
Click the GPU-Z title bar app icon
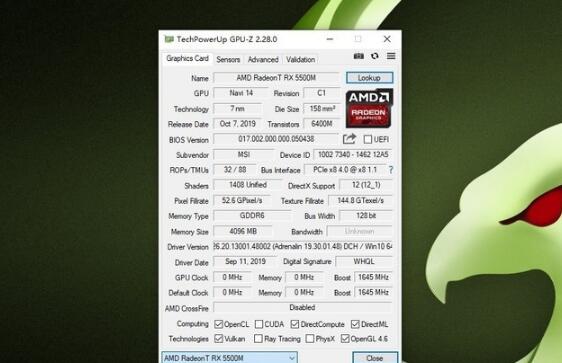click(x=169, y=39)
